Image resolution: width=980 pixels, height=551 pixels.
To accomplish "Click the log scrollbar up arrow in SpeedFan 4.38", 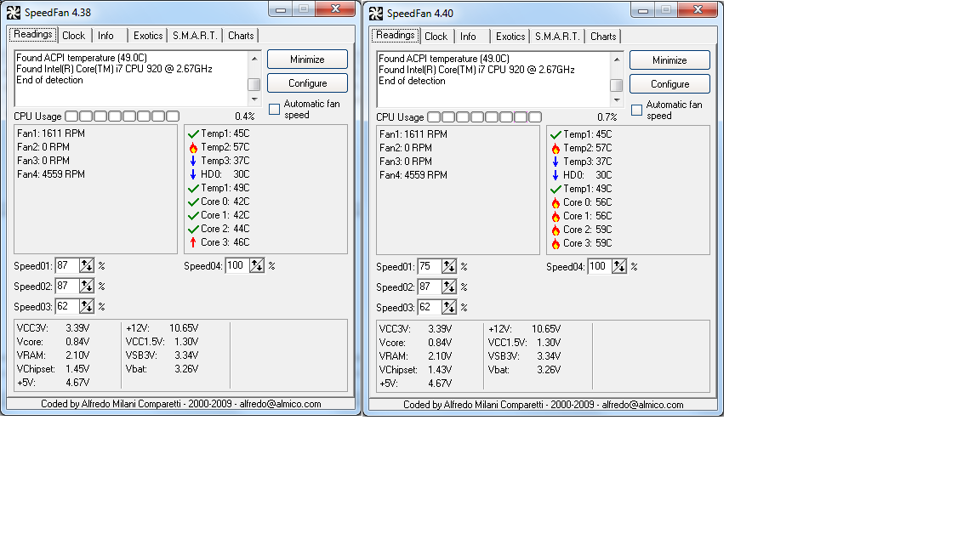I will pos(254,58).
